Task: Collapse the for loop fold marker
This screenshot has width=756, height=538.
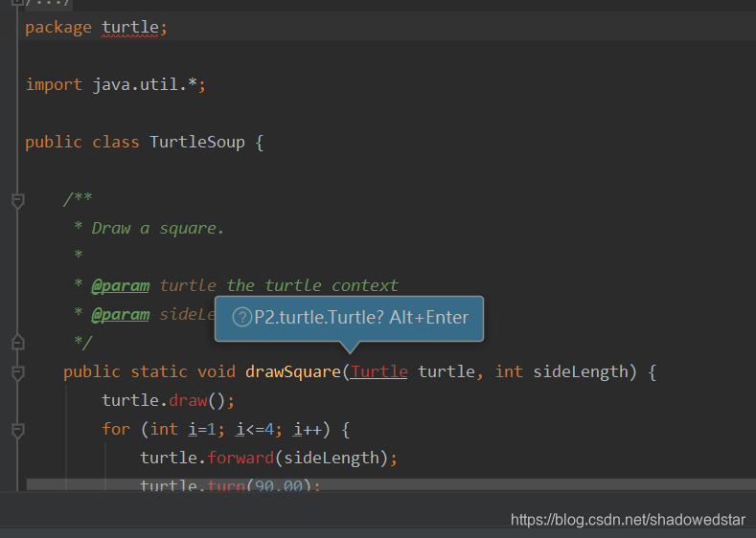Action: [x=18, y=431]
